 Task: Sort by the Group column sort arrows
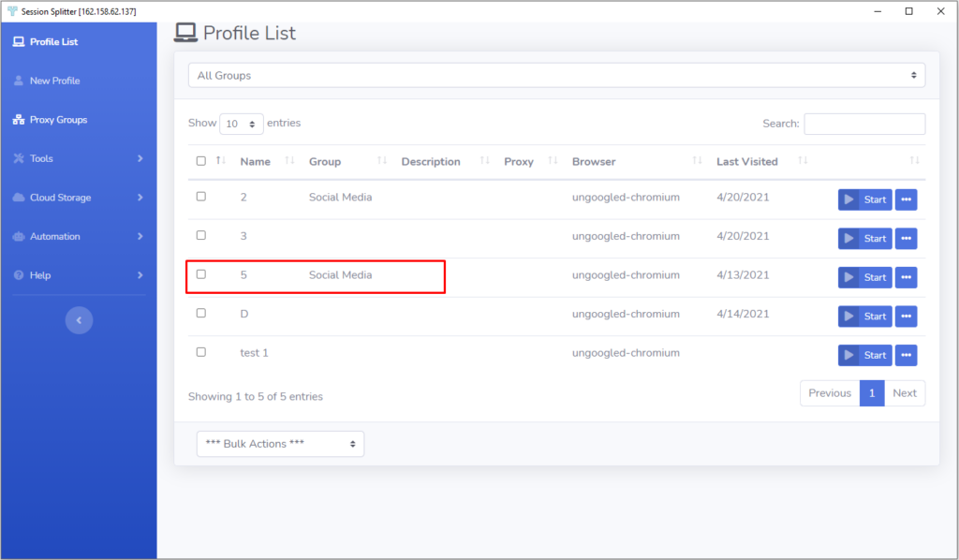click(x=382, y=160)
